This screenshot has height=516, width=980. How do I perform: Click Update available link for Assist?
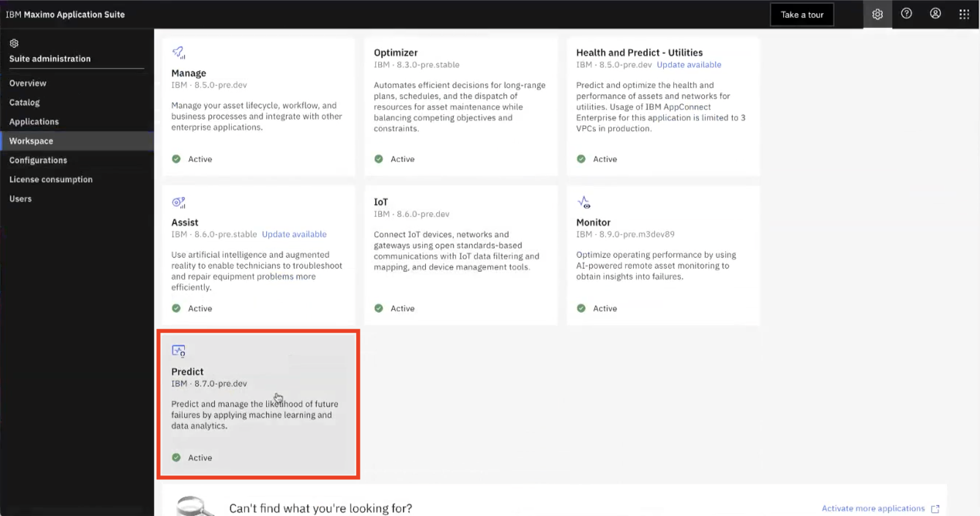click(x=294, y=234)
